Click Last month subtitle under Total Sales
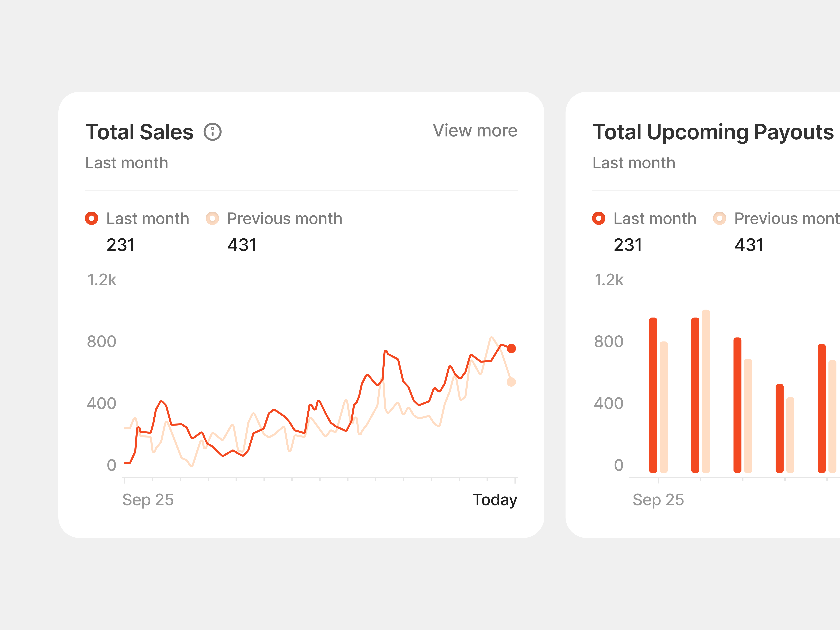 coord(127,163)
